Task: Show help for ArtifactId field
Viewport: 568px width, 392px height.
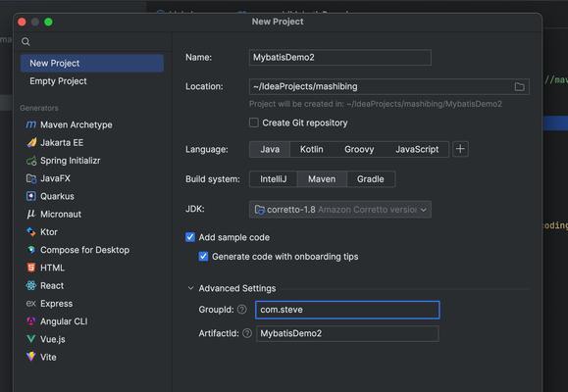Action: pyautogui.click(x=247, y=333)
